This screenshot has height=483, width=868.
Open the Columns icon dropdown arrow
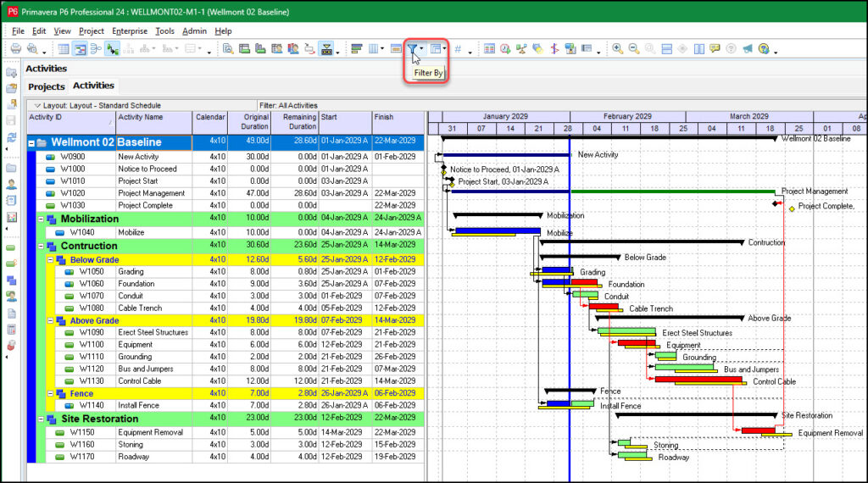[382, 49]
